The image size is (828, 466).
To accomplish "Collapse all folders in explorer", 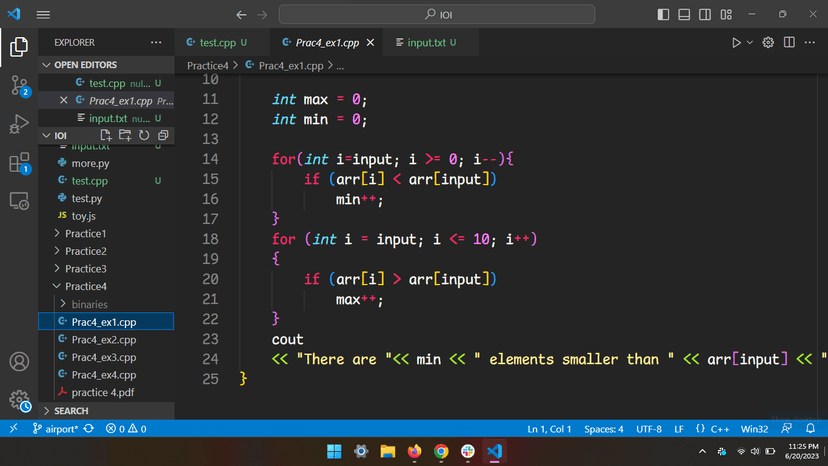I will coord(163,135).
